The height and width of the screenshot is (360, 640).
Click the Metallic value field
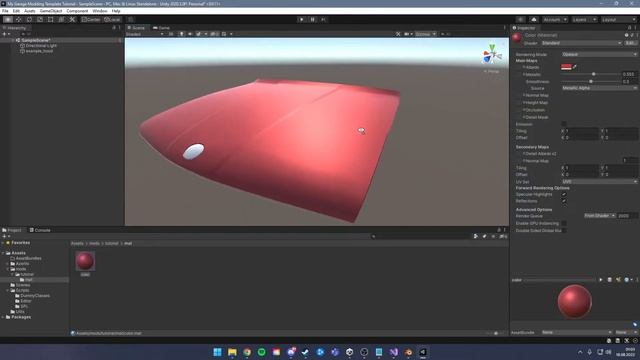tap(629, 74)
